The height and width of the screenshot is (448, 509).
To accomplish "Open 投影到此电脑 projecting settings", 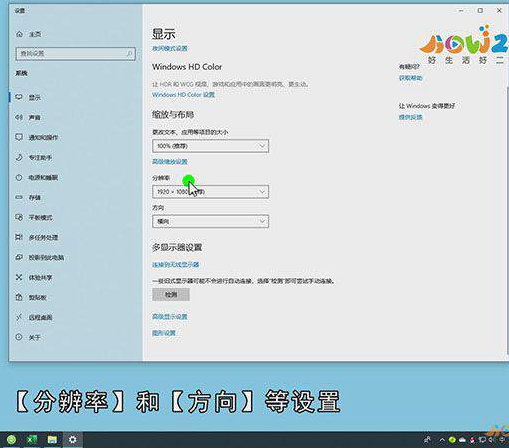I will tap(76, 257).
